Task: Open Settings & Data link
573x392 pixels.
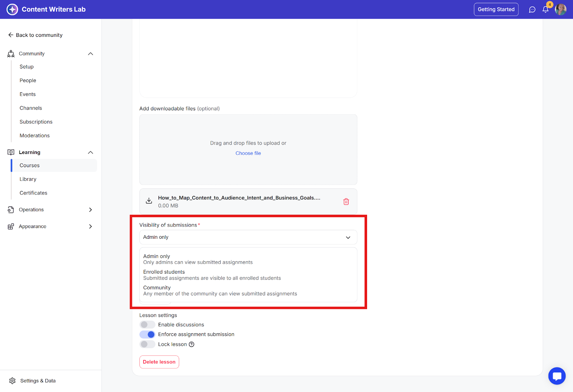Action: click(x=38, y=381)
